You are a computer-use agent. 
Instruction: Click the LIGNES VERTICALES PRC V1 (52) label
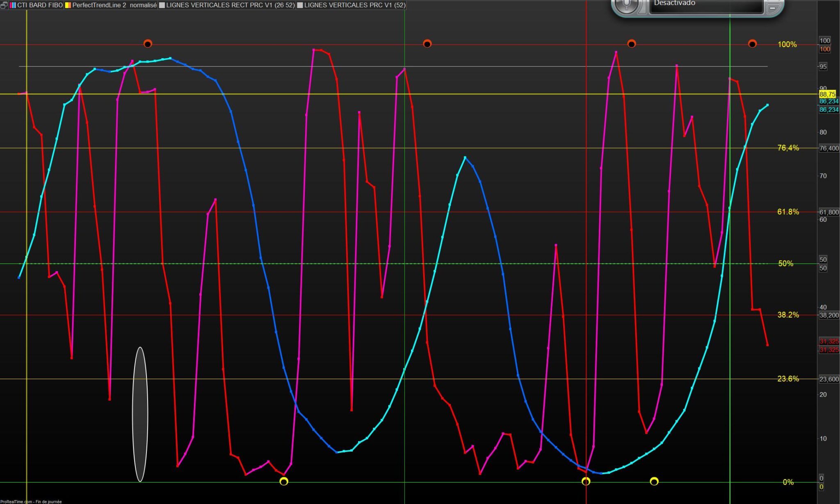354,5
